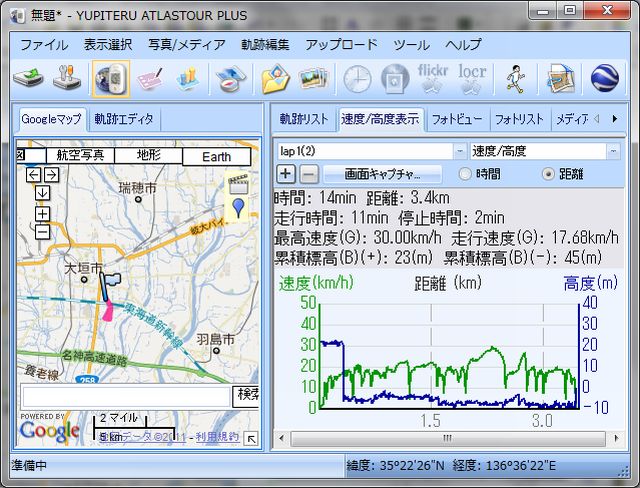Click the clock time sync icon
The height and width of the screenshot is (488, 640).
pos(357,78)
